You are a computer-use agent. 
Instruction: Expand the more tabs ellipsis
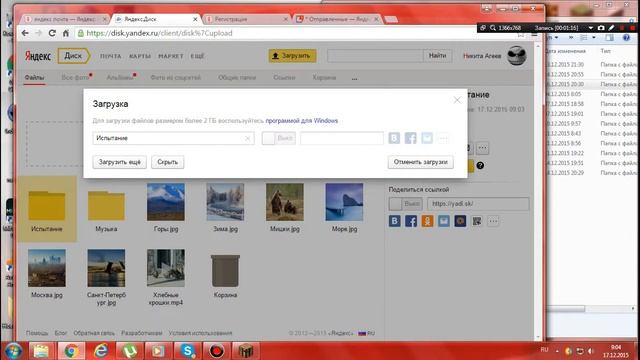354,78
